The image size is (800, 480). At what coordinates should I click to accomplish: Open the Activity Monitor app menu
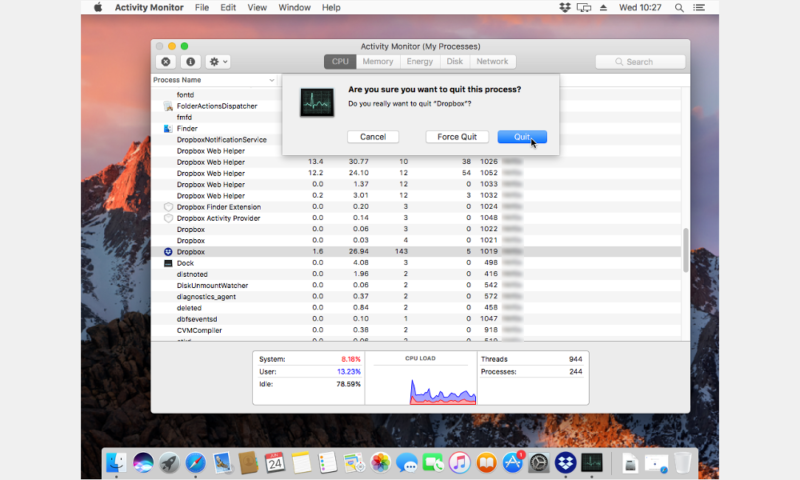click(x=149, y=7)
